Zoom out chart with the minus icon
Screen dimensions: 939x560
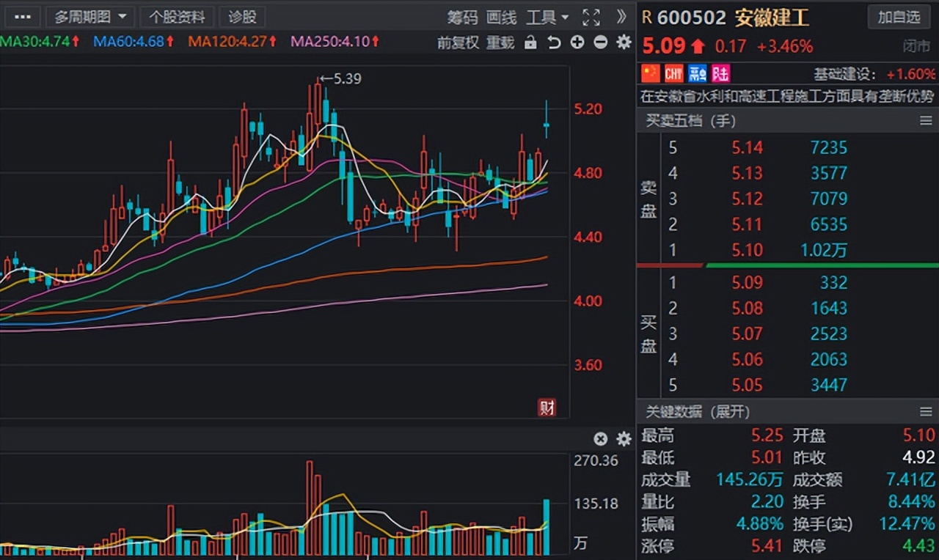[600, 43]
